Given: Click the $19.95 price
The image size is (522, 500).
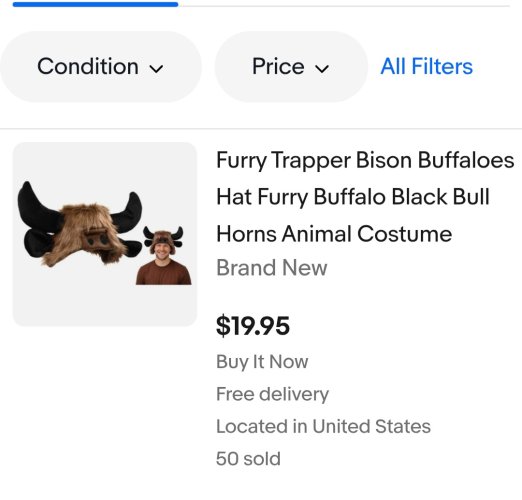Looking at the screenshot, I should pos(253,326).
